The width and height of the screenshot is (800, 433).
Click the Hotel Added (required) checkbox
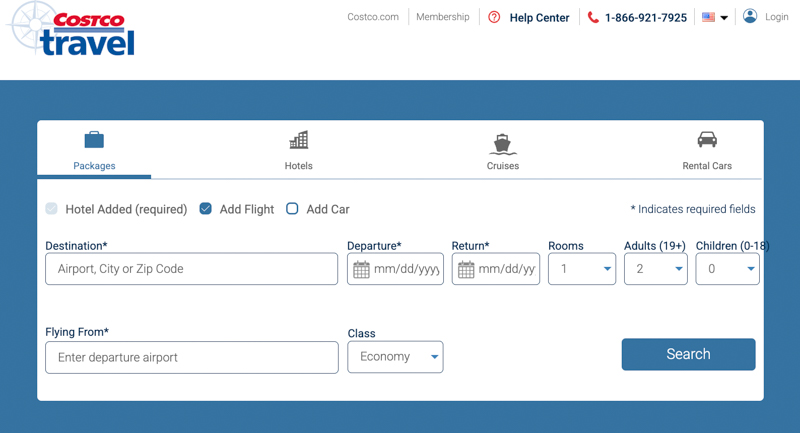(51, 209)
